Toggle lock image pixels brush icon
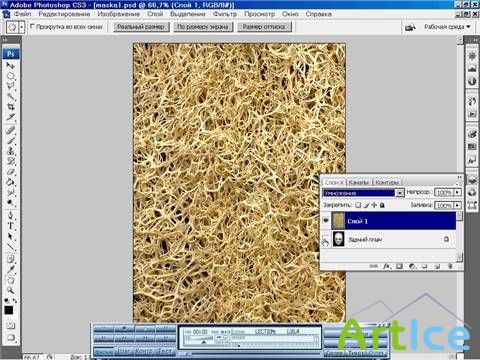This screenshot has width=480, height=360. point(366,205)
